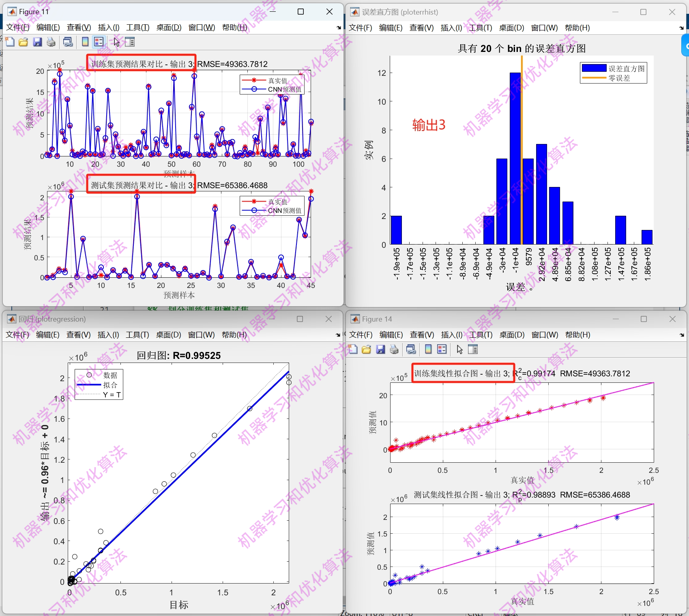Screen dimensions: 689x616
Task: Open 插入(I) menu in Figure 11
Action: pos(109,27)
